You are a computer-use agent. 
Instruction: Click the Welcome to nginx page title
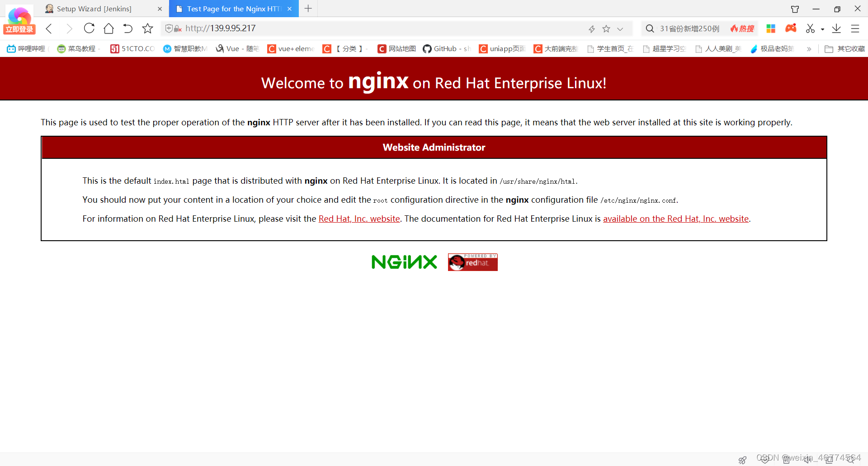click(434, 82)
